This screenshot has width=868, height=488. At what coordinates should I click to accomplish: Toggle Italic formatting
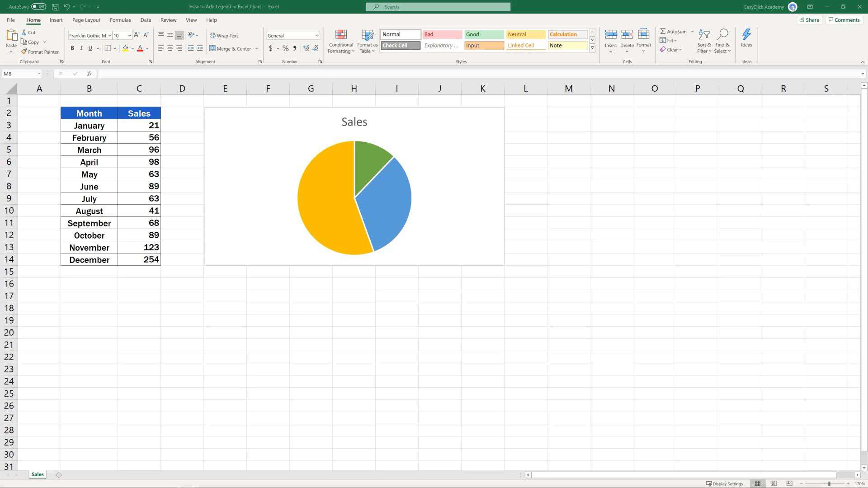tap(81, 48)
